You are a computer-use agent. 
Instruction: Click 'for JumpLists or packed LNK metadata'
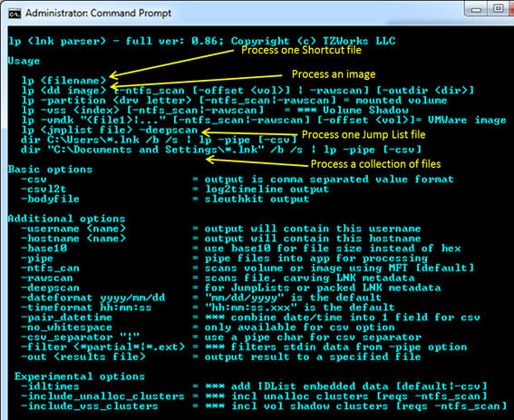click(323, 288)
